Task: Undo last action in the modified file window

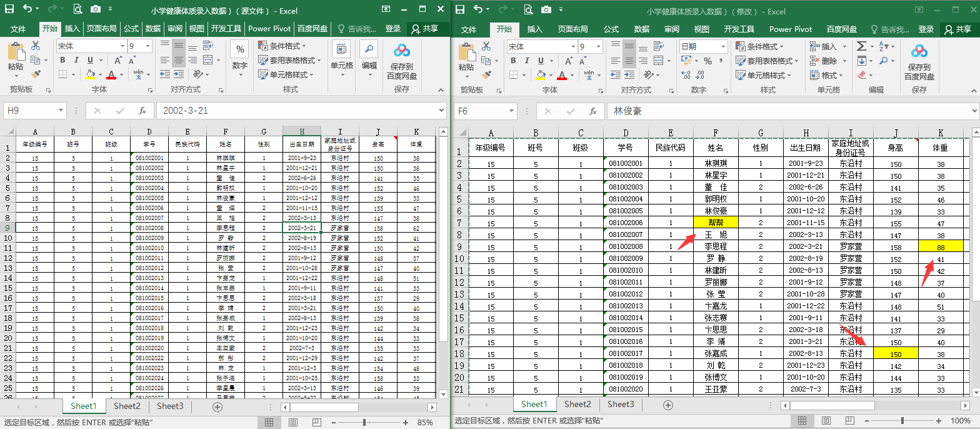Action: 477,9
